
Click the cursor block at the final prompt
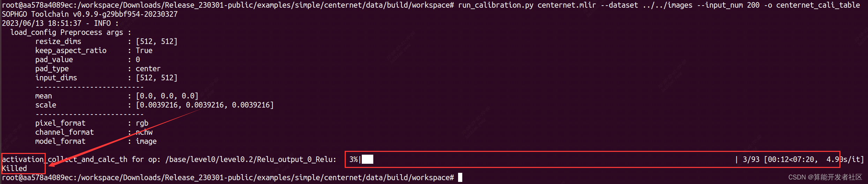460,177
